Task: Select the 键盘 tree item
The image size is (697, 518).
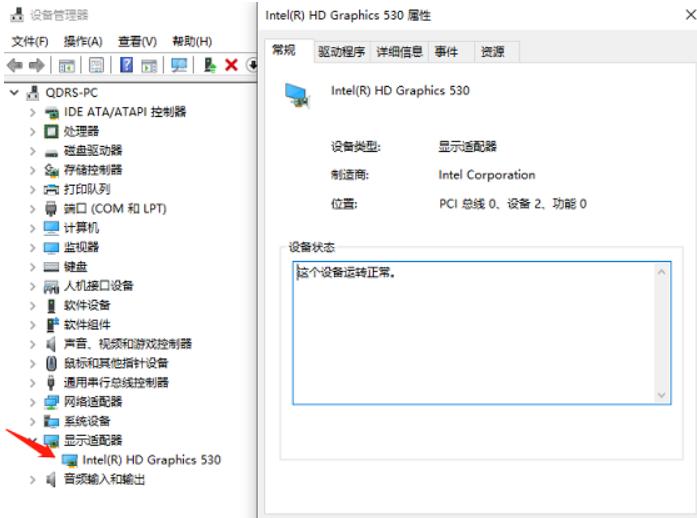Action: 75,267
